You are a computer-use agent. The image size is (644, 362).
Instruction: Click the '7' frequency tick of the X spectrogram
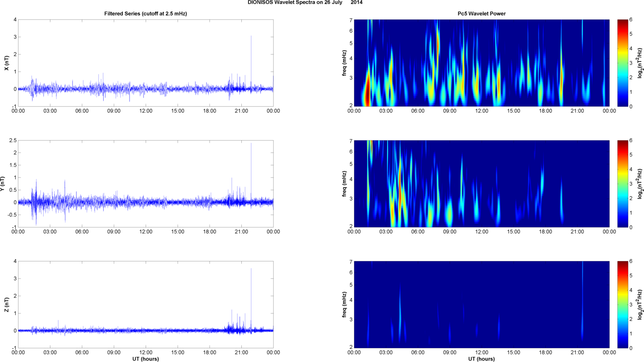[x=351, y=20]
